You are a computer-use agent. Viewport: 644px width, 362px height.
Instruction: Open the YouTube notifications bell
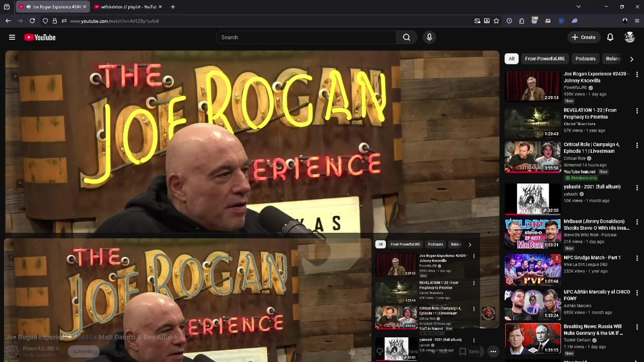(x=610, y=37)
